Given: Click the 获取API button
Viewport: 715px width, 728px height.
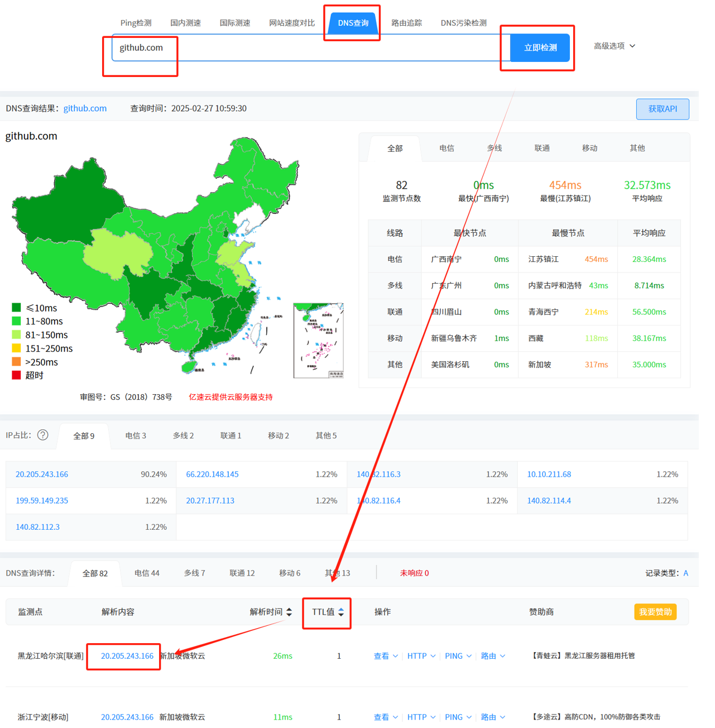Looking at the screenshot, I should 663,109.
